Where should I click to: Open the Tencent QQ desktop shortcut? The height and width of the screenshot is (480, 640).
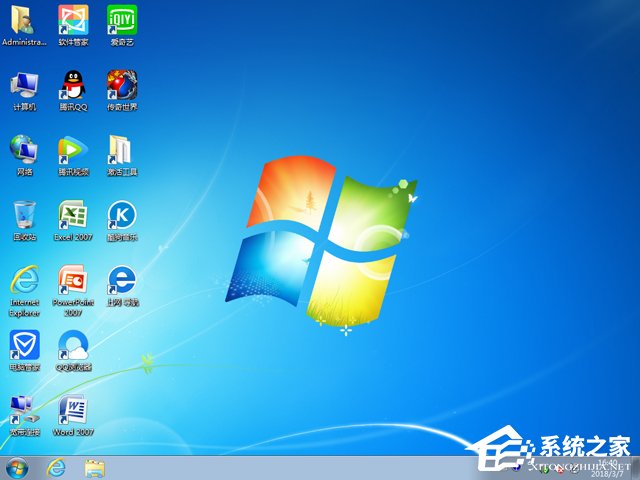72,85
